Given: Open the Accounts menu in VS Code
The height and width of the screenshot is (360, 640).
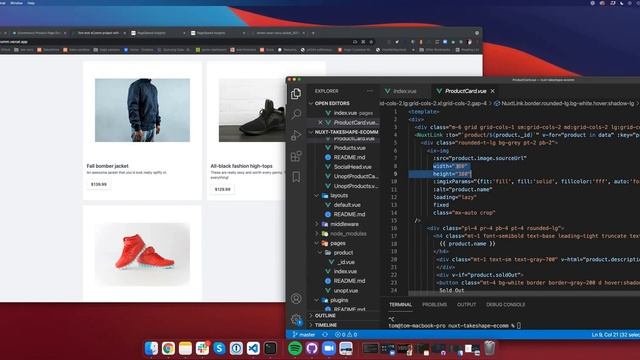Looking at the screenshot, I should pyautogui.click(x=296, y=298).
